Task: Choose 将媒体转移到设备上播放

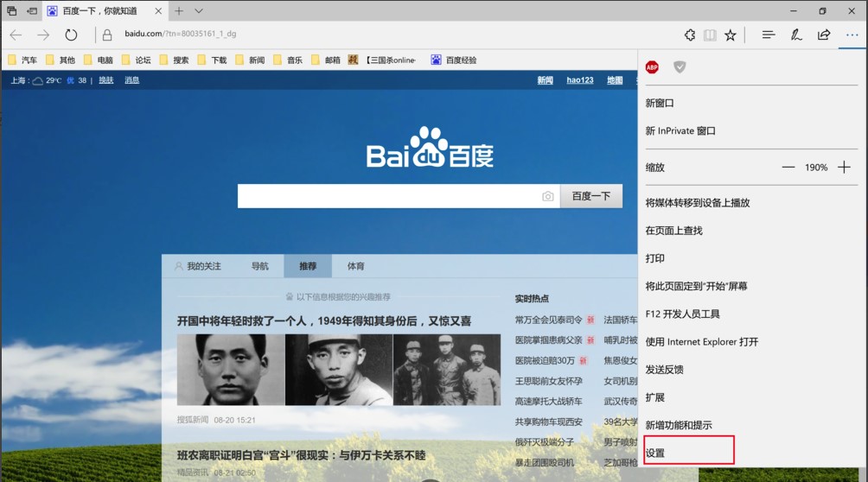Action: [698, 202]
